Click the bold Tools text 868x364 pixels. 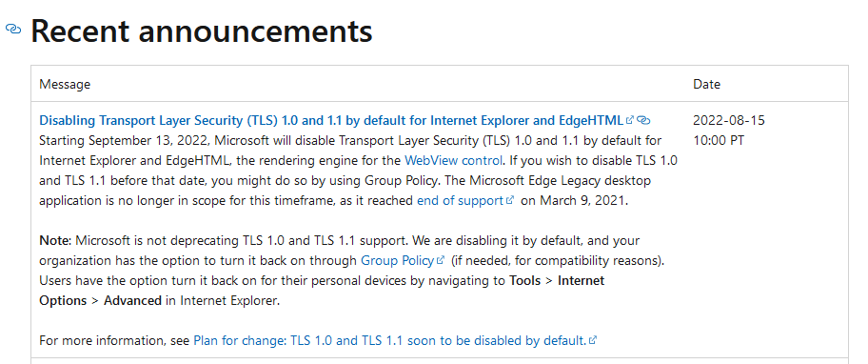coord(524,280)
